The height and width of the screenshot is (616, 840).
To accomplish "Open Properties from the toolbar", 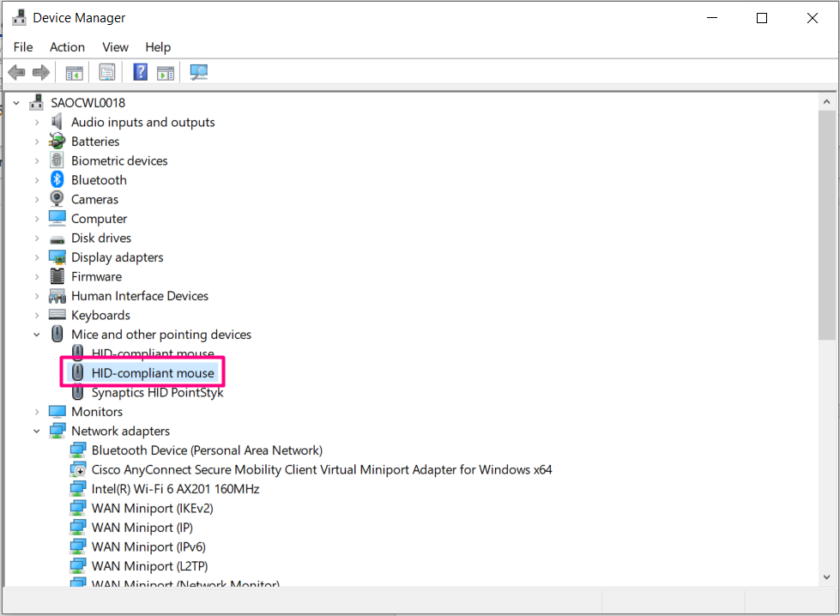I will click(x=106, y=72).
